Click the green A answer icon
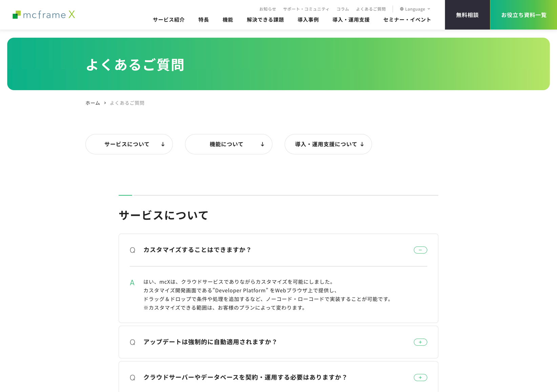 [132, 283]
